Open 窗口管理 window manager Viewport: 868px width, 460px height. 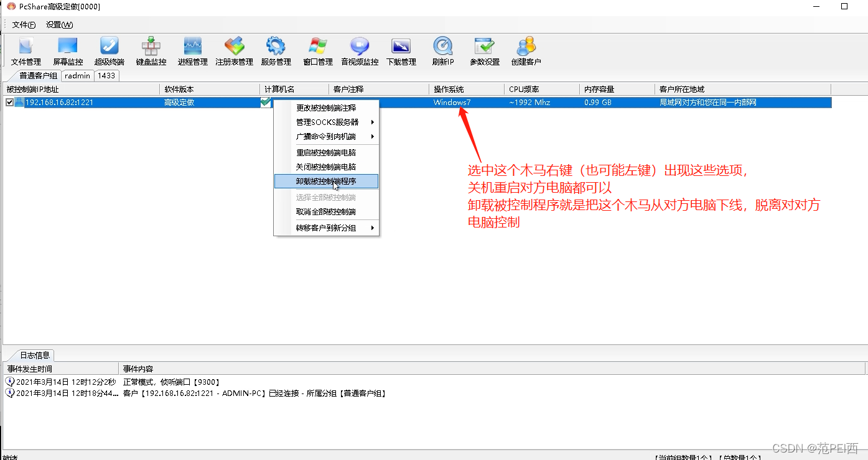pos(318,51)
